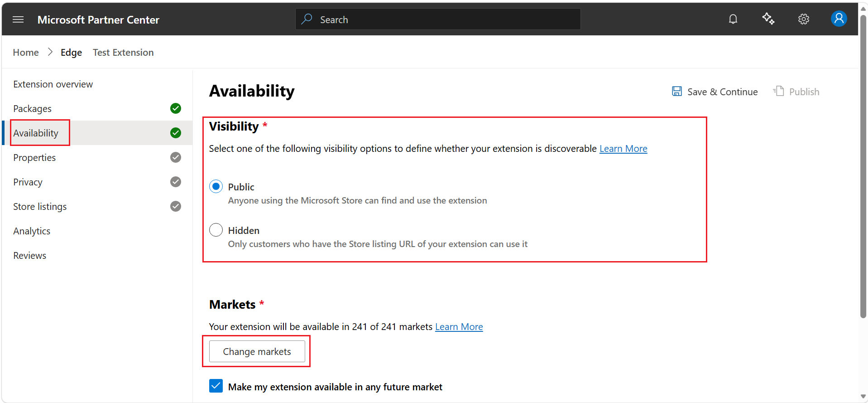This screenshot has height=403, width=868.
Task: Click Edge breadcrumb link
Action: click(71, 53)
